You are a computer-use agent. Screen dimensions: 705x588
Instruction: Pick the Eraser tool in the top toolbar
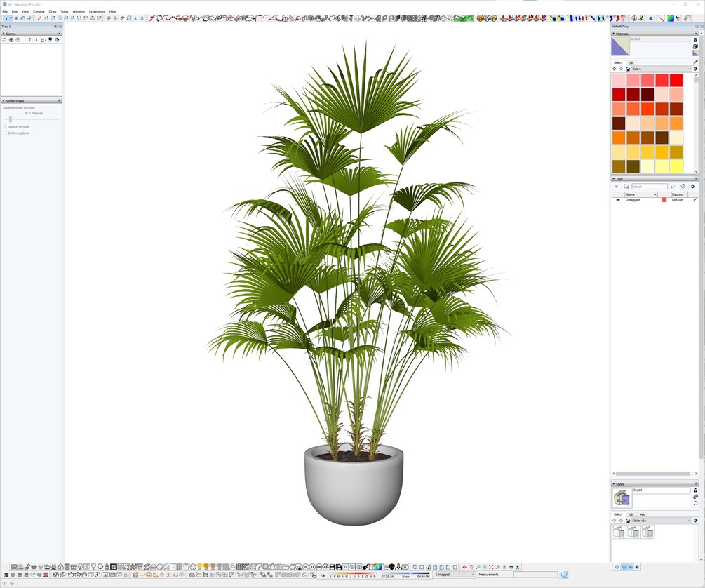(29, 18)
